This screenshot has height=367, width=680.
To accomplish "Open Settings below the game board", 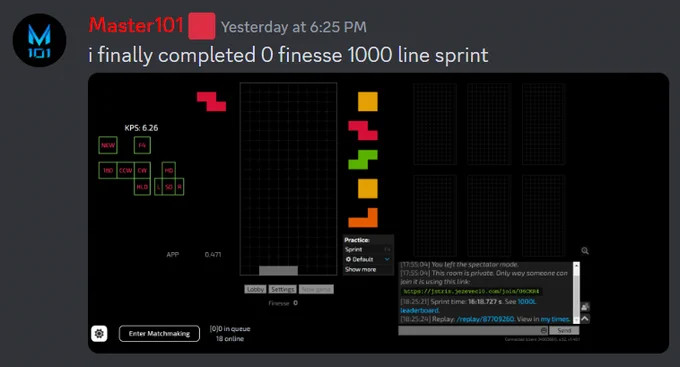I will click(x=283, y=289).
